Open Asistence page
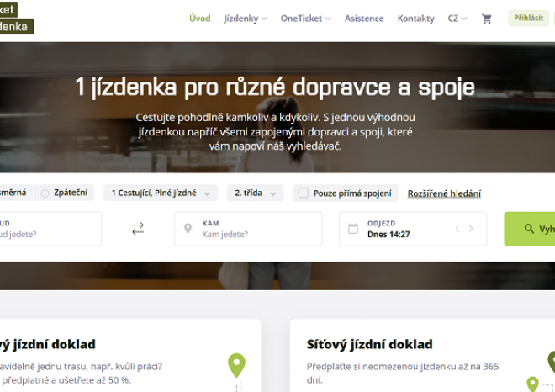555x392 pixels. (364, 19)
